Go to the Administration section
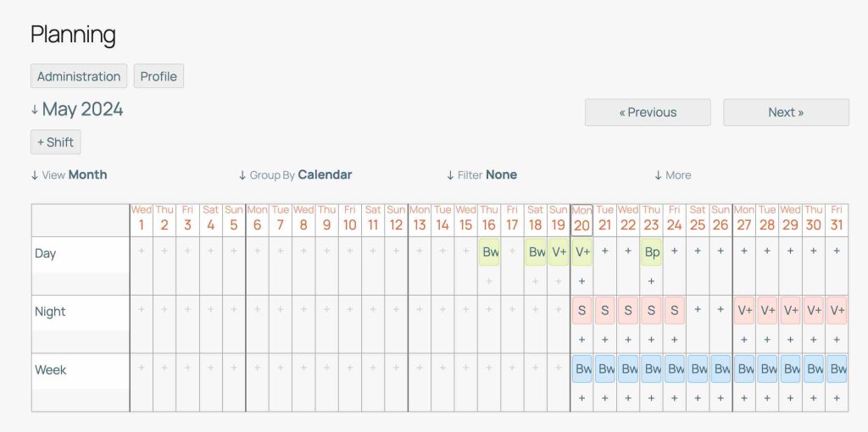This screenshot has width=868, height=432. pyautogui.click(x=79, y=76)
